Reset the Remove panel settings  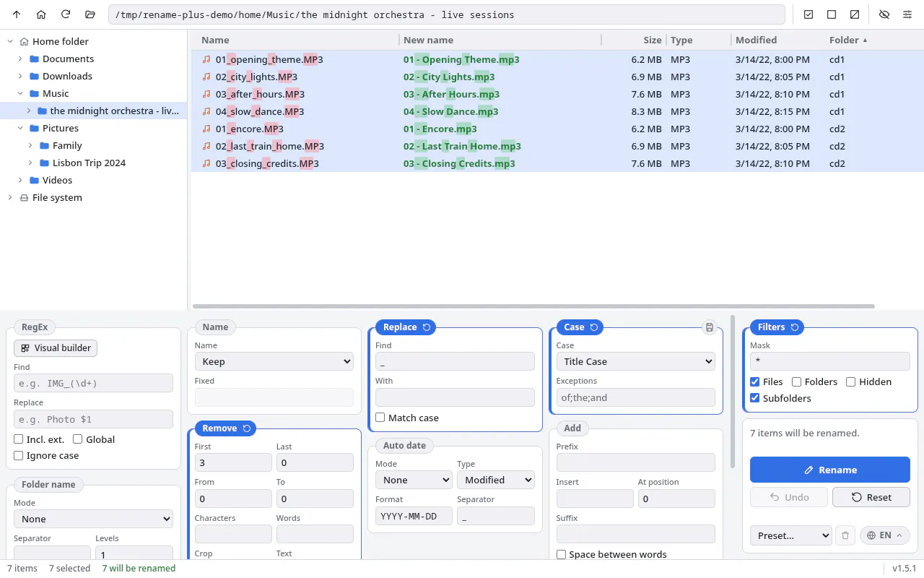(247, 428)
